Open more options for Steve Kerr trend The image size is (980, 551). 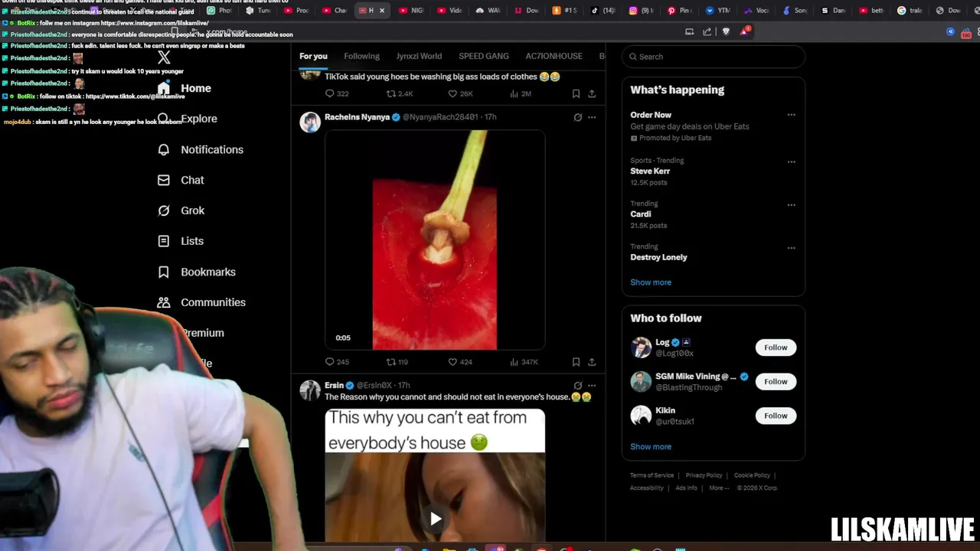pyautogui.click(x=792, y=161)
